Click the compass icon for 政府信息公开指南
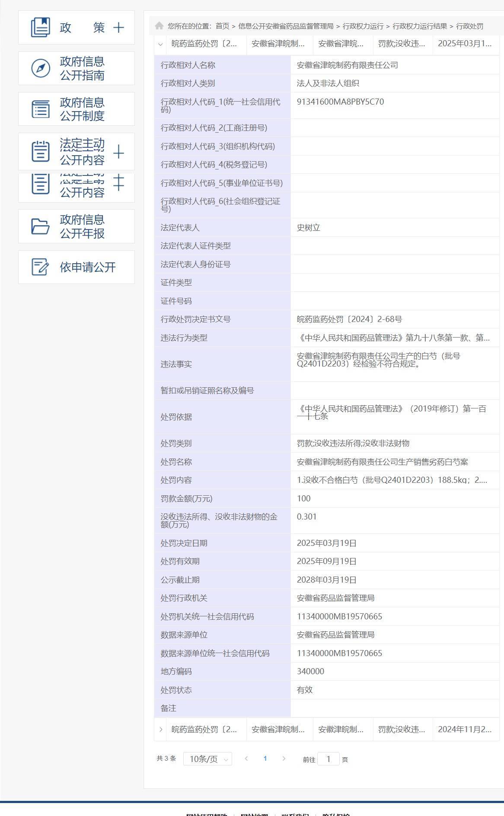 (41, 68)
